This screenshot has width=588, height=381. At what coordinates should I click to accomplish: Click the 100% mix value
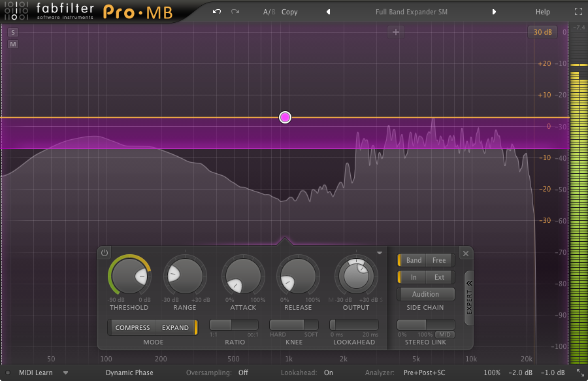[491, 373]
